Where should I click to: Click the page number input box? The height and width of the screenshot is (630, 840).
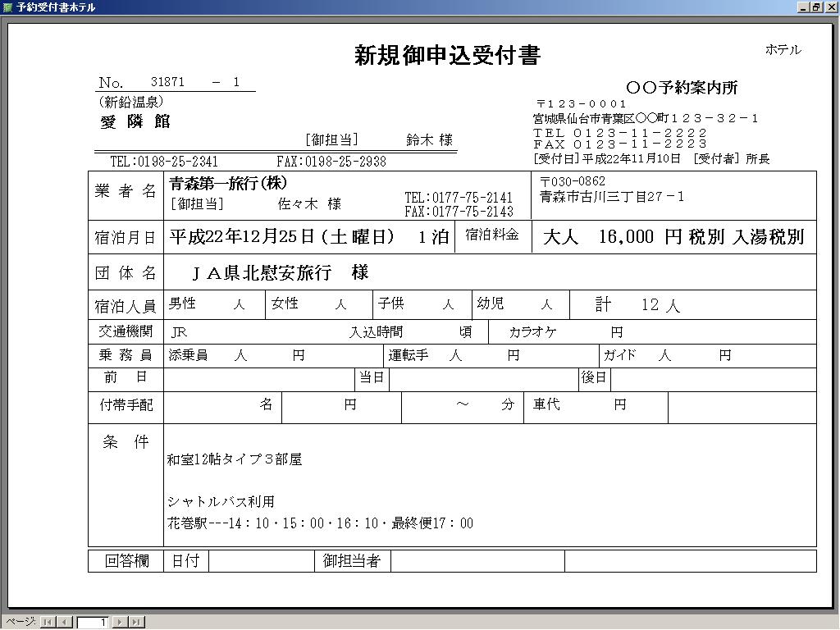click(92, 622)
